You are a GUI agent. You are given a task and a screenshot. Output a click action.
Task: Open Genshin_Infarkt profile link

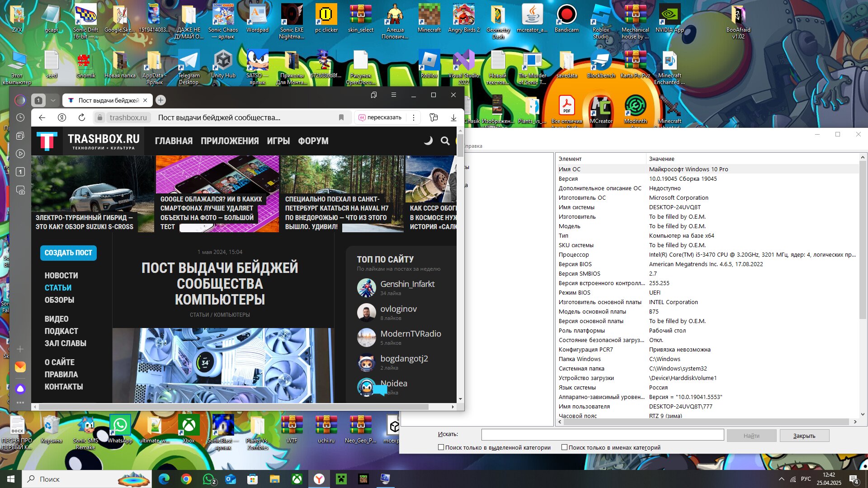click(x=407, y=284)
